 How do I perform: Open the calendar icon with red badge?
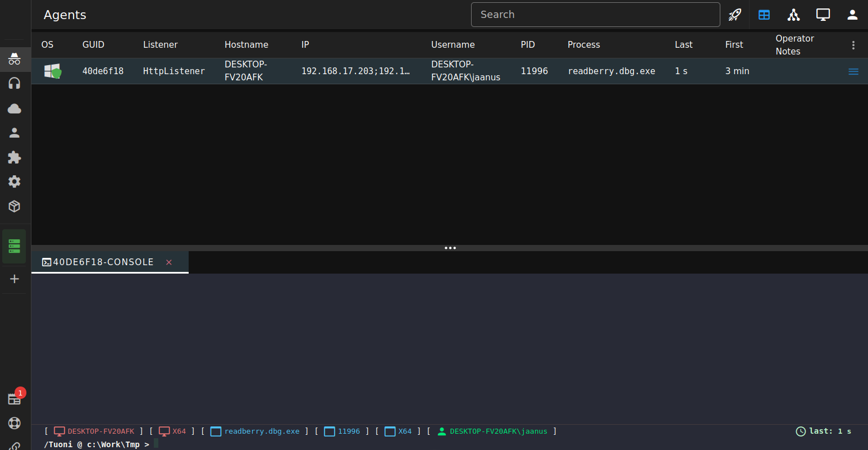15,398
